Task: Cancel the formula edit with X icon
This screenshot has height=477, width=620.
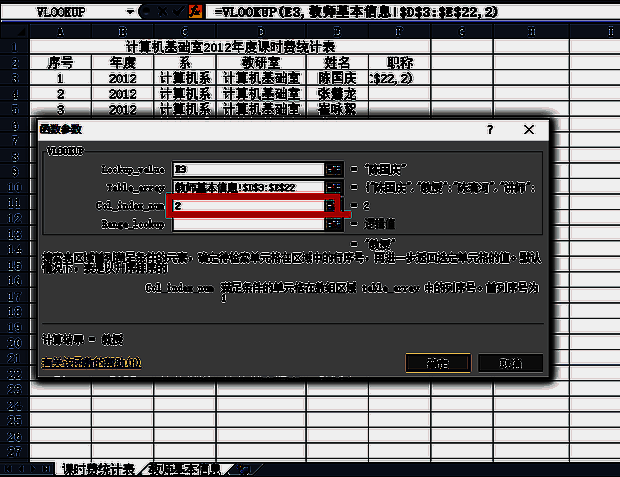Action: point(162,12)
